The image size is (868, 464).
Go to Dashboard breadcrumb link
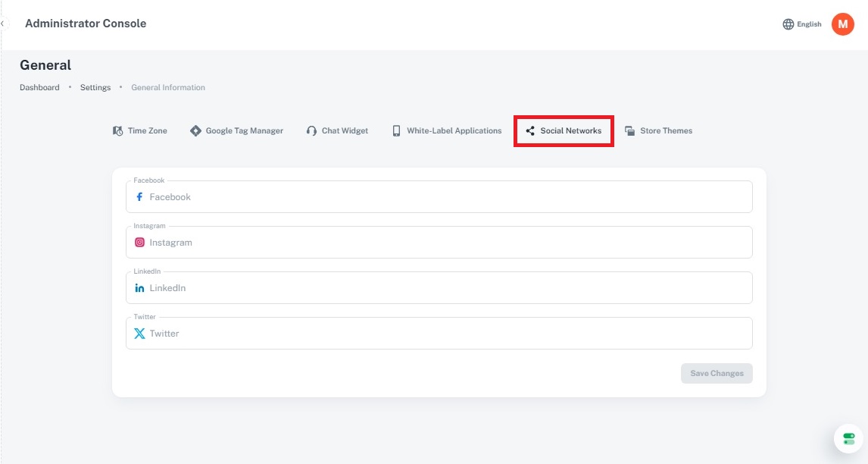39,87
